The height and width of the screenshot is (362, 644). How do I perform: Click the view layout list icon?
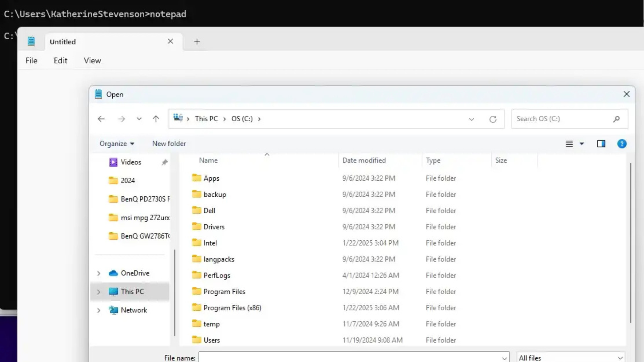coord(569,144)
